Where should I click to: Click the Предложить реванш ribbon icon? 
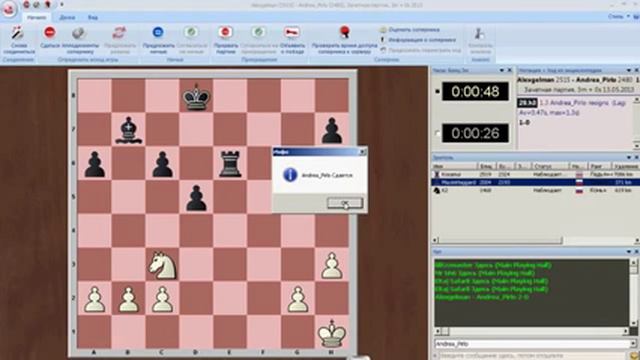pyautogui.click(x=119, y=33)
